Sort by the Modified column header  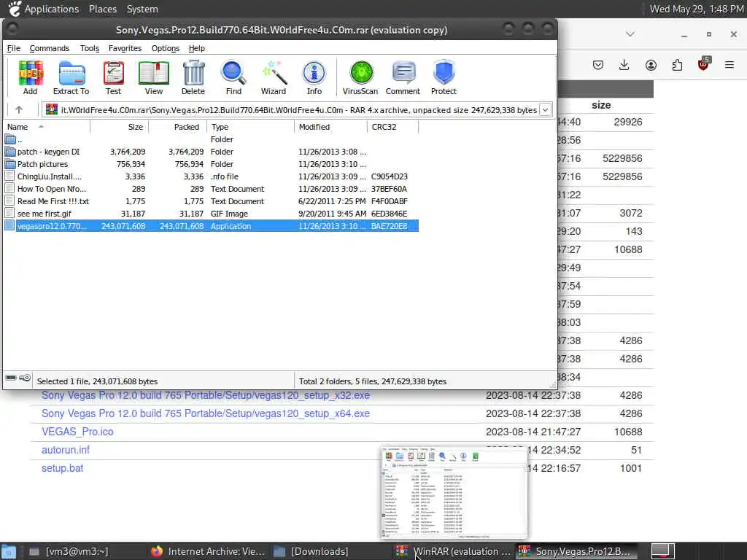[331, 127]
